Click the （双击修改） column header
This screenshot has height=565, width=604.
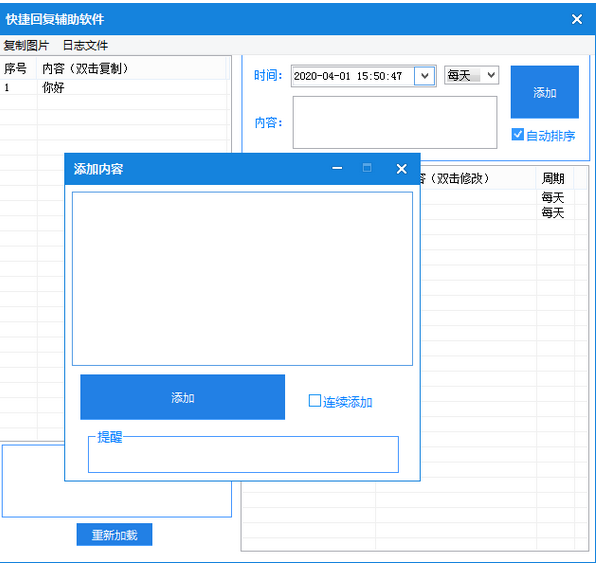(478, 178)
